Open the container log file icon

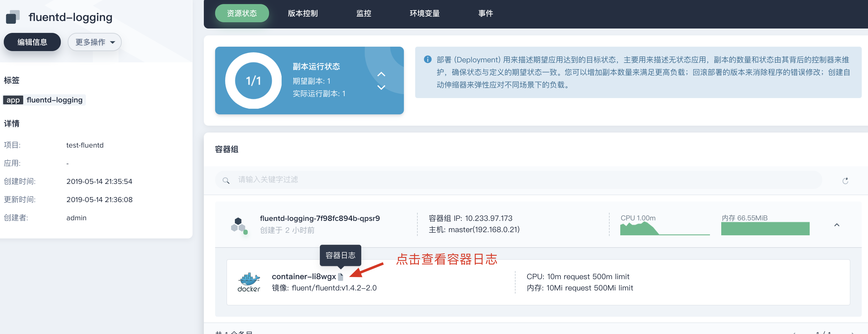[341, 277]
